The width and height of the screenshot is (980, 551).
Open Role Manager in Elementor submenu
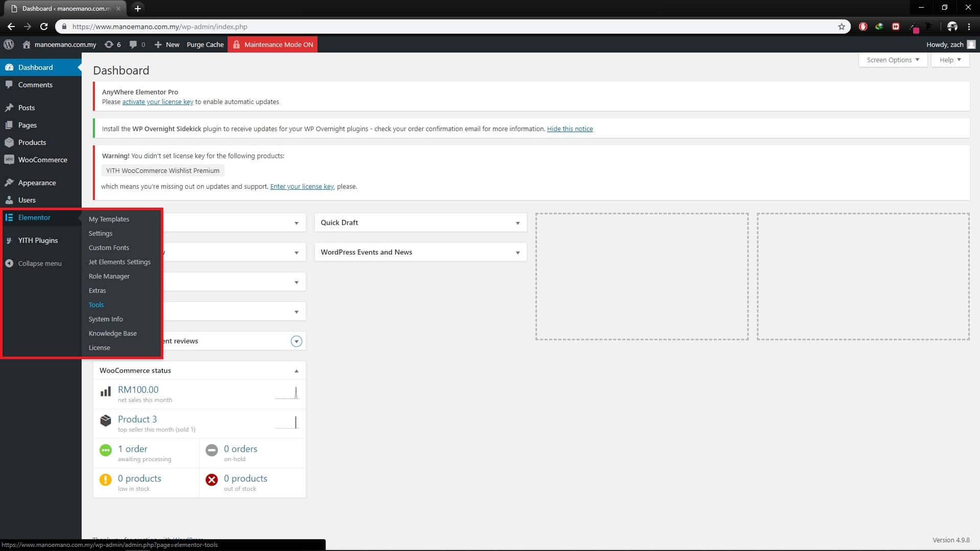(x=109, y=276)
